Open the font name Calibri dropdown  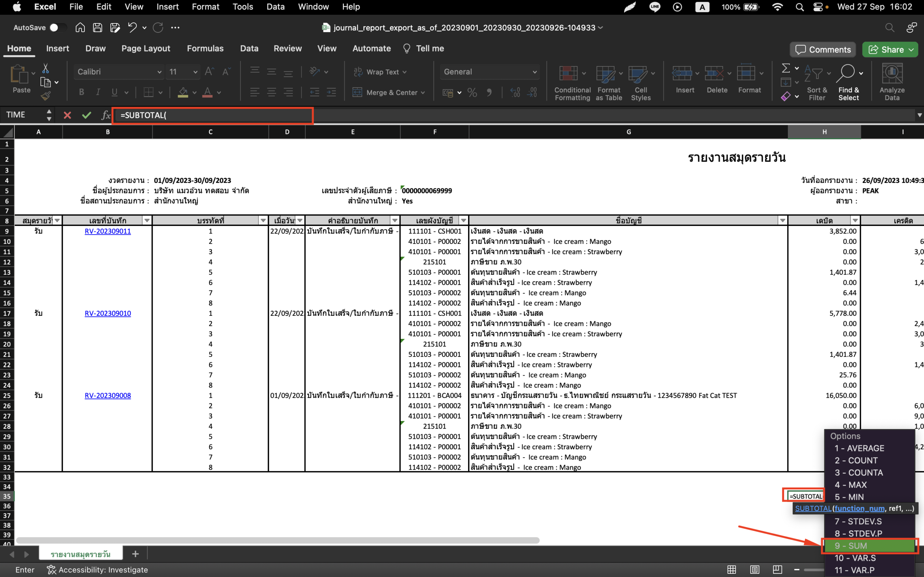click(x=160, y=72)
